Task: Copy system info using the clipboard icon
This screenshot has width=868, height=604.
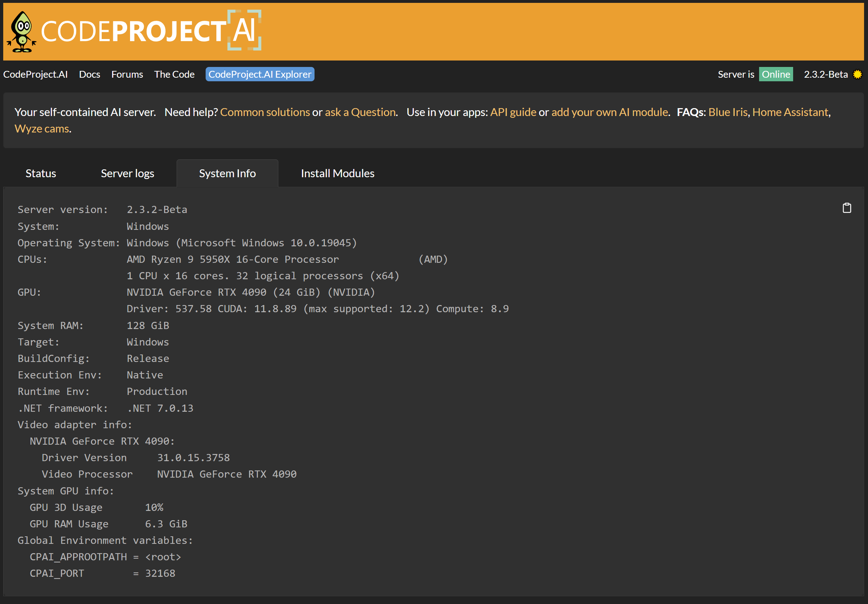Action: click(x=847, y=208)
